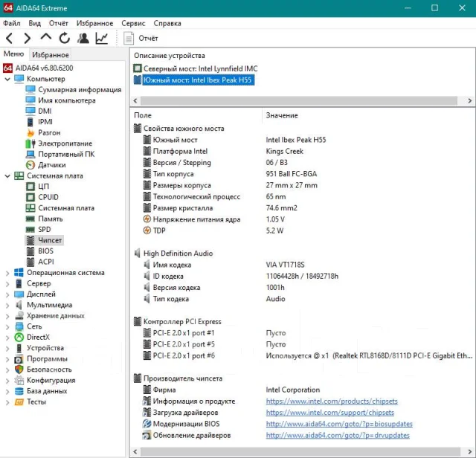Expand the Безопасность node
Screen dimensions: 476x458
(x=7, y=370)
